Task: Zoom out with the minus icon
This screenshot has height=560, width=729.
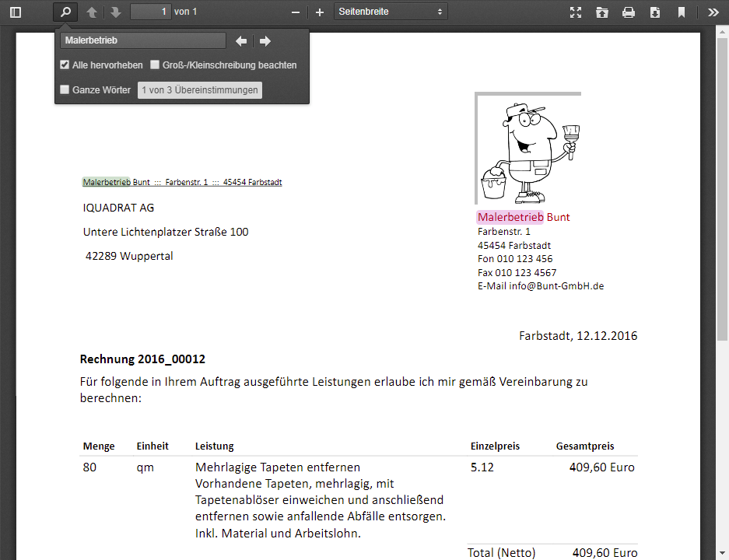Action: click(x=296, y=12)
